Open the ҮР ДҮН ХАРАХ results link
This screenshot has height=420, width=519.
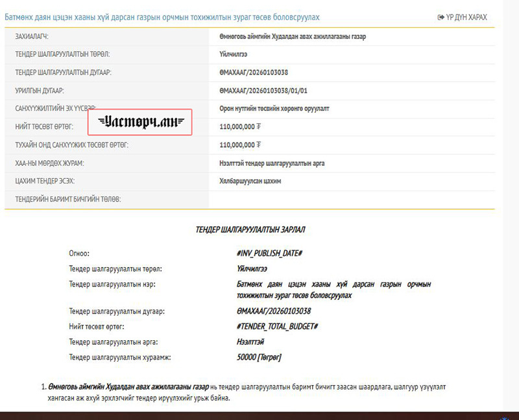[x=466, y=17]
